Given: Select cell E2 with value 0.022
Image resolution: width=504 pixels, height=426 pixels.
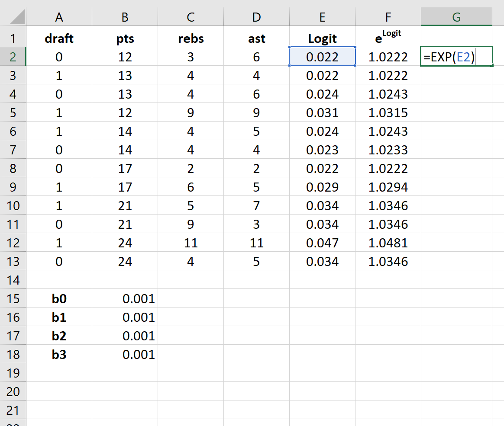Looking at the screenshot, I should point(322,57).
